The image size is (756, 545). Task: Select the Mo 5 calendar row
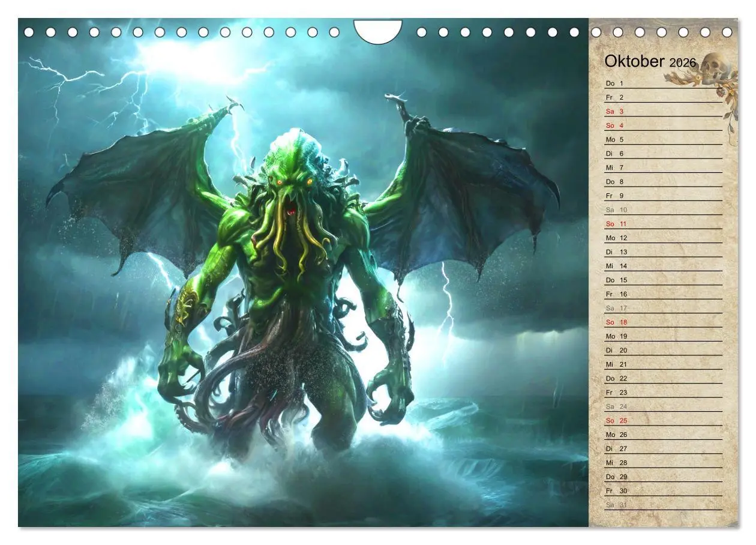[663, 139]
